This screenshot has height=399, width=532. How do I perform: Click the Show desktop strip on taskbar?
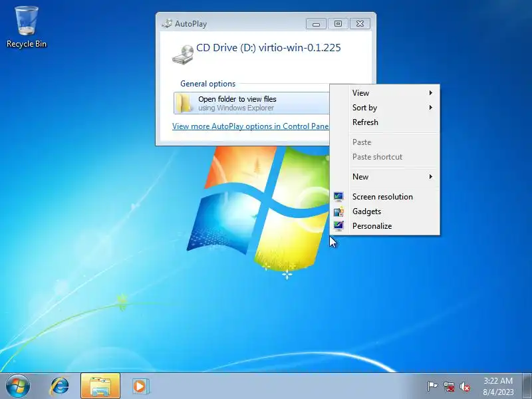pos(527,386)
